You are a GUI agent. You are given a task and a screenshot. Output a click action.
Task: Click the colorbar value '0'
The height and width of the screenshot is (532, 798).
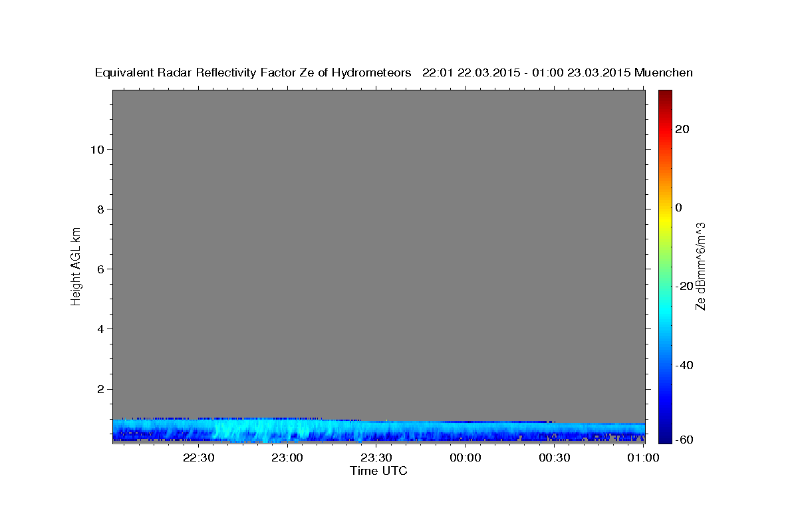(x=679, y=207)
